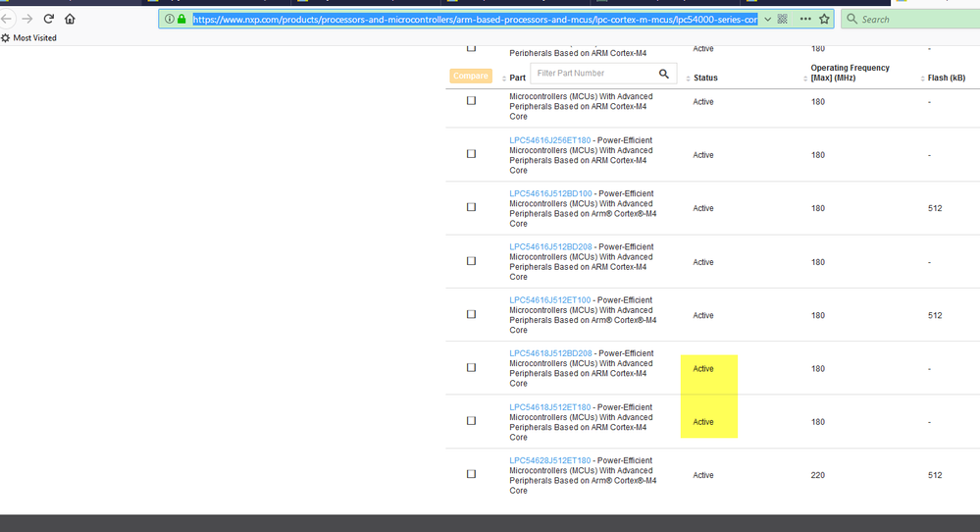Click the Compare button
The height and width of the screenshot is (532, 980).
[x=471, y=76]
